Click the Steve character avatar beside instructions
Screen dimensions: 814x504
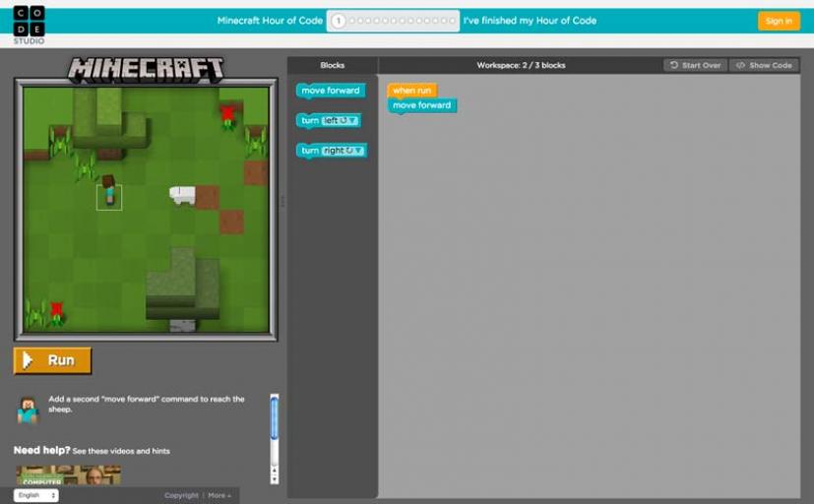click(x=28, y=410)
